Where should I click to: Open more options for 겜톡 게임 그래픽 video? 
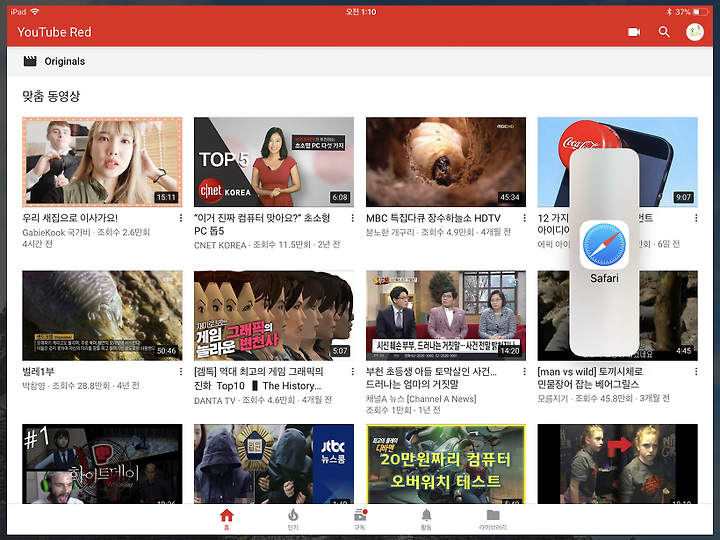click(x=352, y=371)
